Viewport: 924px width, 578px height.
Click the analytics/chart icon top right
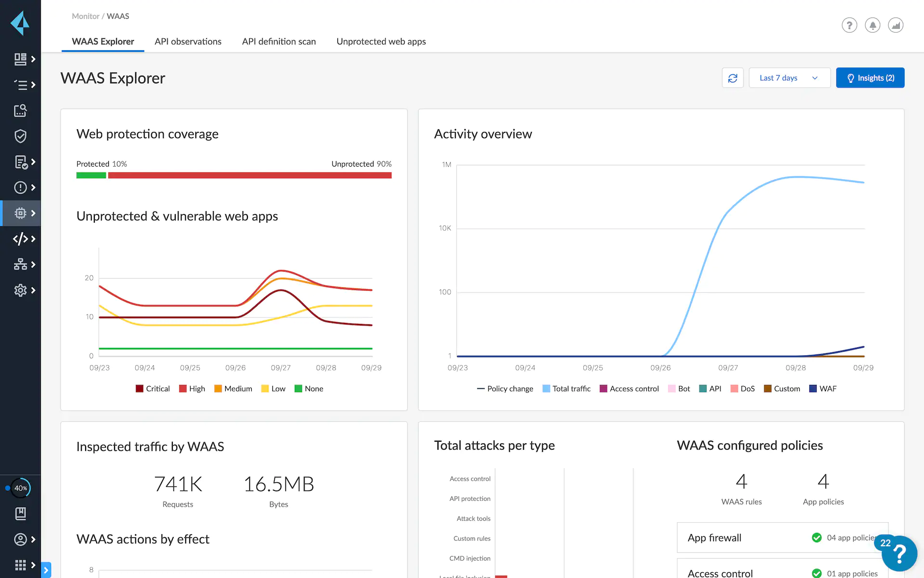896,25
